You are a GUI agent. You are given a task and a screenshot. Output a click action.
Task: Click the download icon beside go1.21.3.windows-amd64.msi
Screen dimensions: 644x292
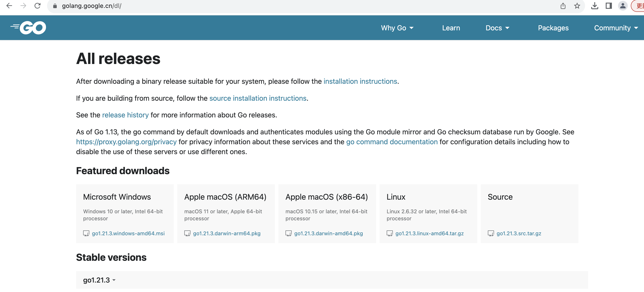tap(86, 234)
